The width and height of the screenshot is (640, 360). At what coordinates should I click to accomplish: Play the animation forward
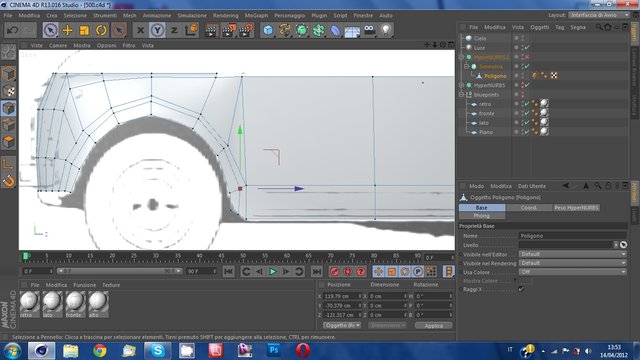coord(273,271)
